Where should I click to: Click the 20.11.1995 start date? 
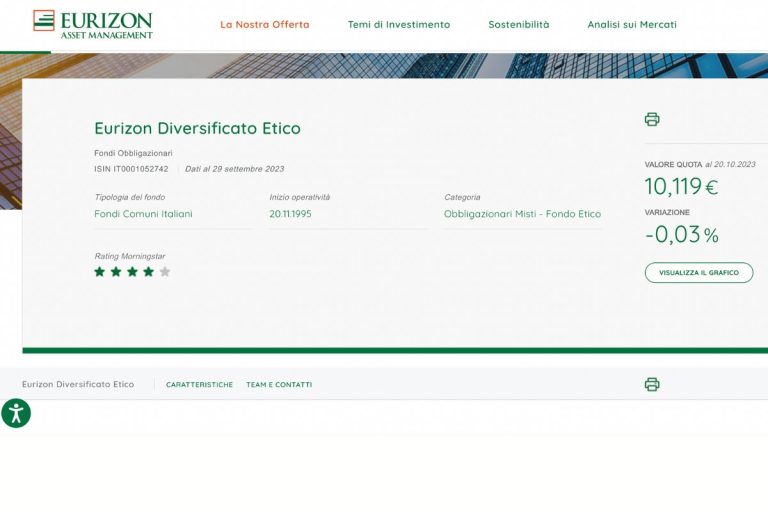(x=290, y=214)
